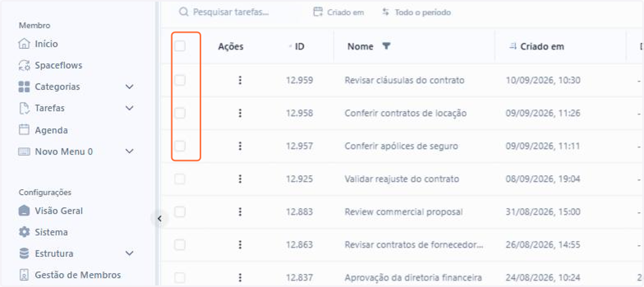
Task: Open Visão Geral menu item
Action: point(59,211)
